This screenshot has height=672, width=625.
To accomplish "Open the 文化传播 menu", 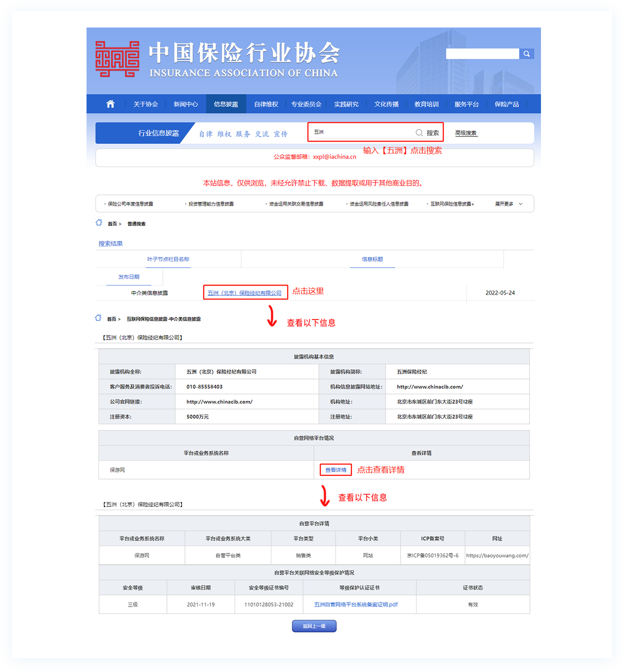I will click(386, 104).
